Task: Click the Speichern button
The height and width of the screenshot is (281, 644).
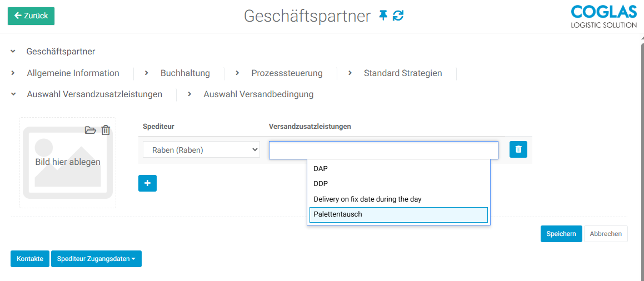Action: tap(561, 234)
